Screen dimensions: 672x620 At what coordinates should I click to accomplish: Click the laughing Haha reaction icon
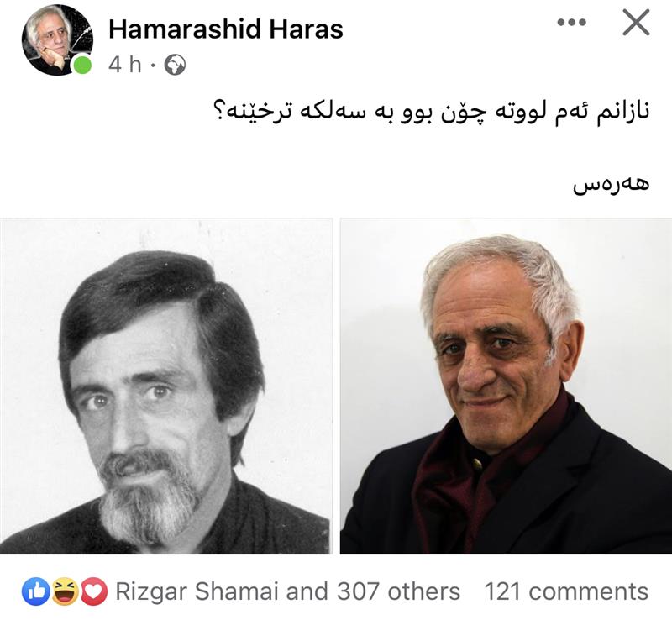click(x=65, y=591)
